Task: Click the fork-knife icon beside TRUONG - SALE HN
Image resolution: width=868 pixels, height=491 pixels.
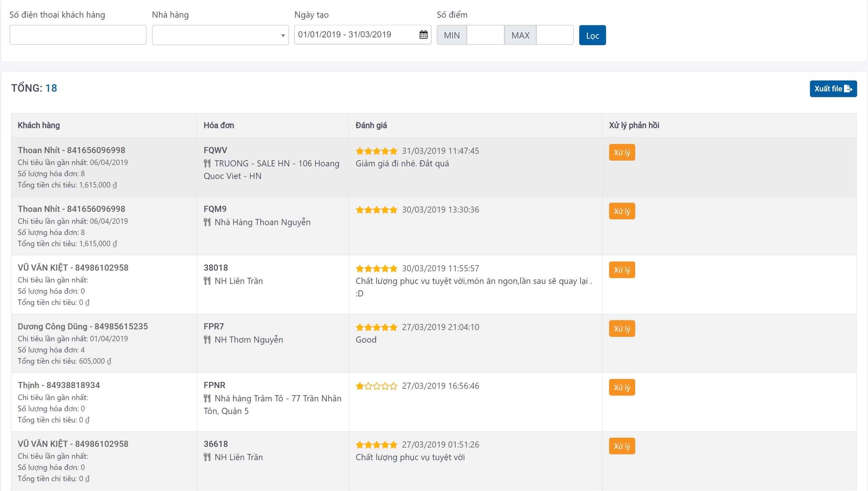Action: coord(207,164)
